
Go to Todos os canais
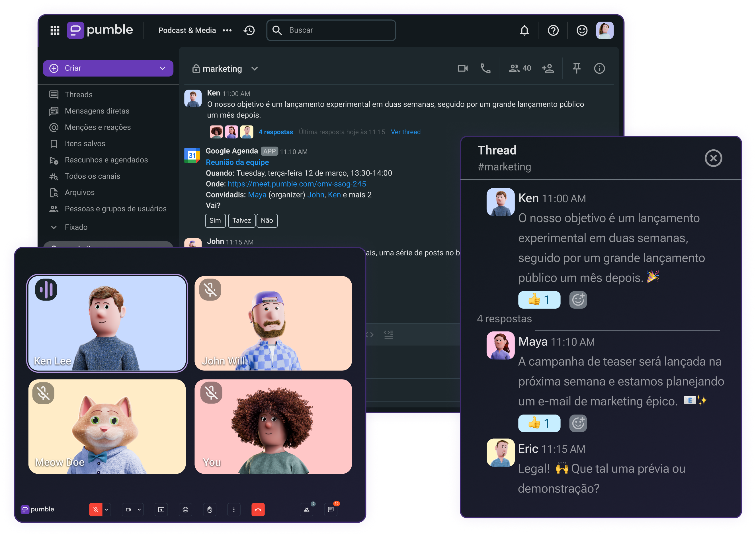[92, 176]
